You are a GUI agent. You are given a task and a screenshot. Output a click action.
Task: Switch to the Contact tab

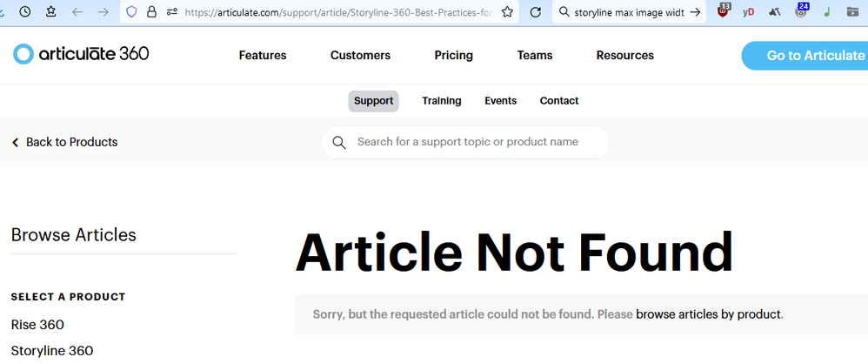point(559,101)
